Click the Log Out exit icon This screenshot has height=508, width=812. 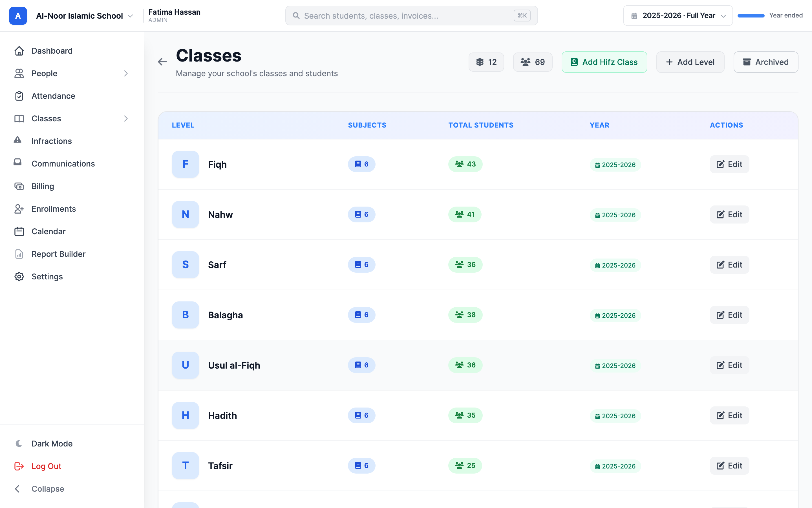[19, 466]
